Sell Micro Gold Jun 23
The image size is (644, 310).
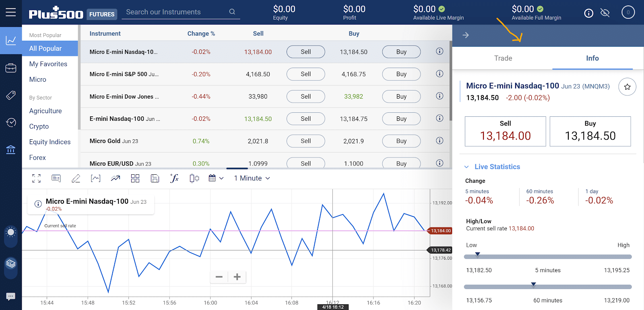pos(306,141)
